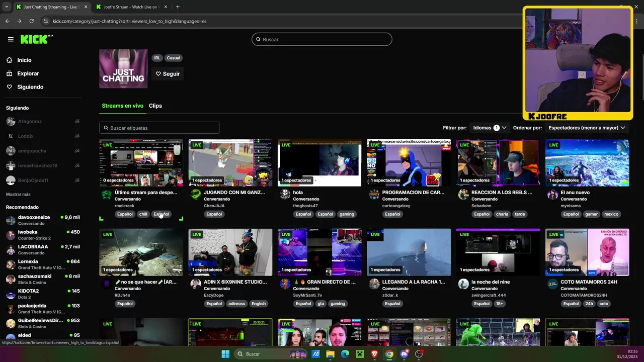Open Discord from the taskbar
The height and width of the screenshot is (362, 644).
pos(405,354)
